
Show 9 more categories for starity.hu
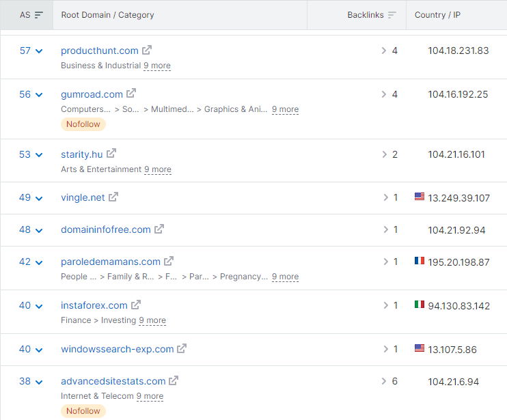pos(157,169)
